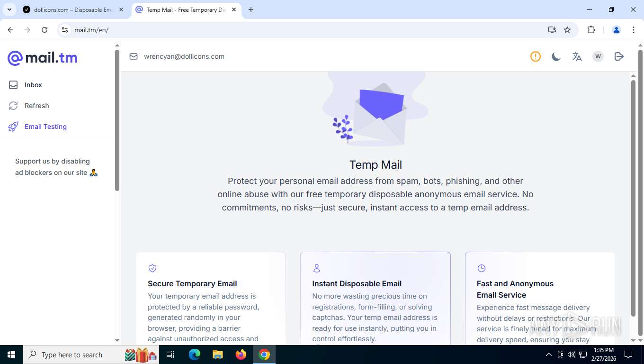Open the notification center icon
Viewport: 644px width, 364px height.
tap(628, 355)
